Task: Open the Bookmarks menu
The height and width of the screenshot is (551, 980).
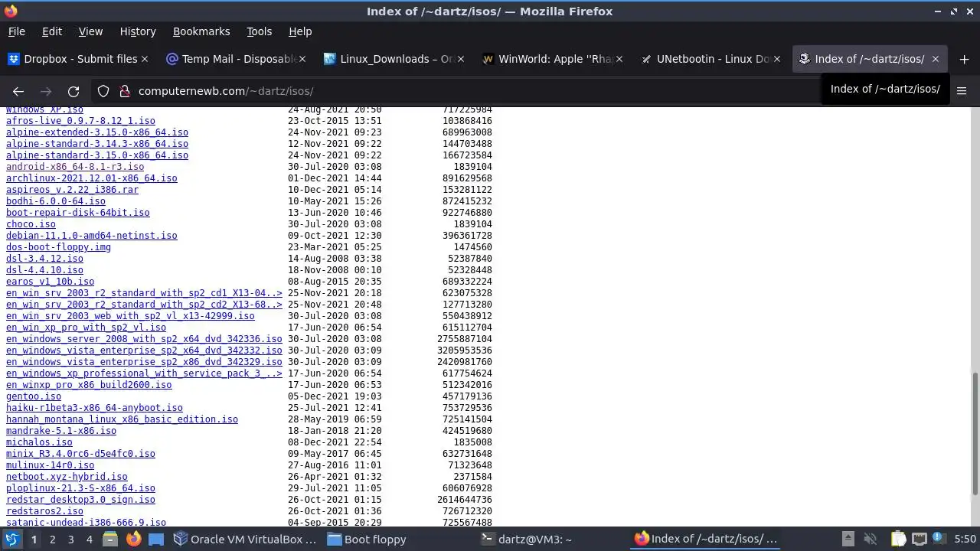Action: click(x=201, y=31)
